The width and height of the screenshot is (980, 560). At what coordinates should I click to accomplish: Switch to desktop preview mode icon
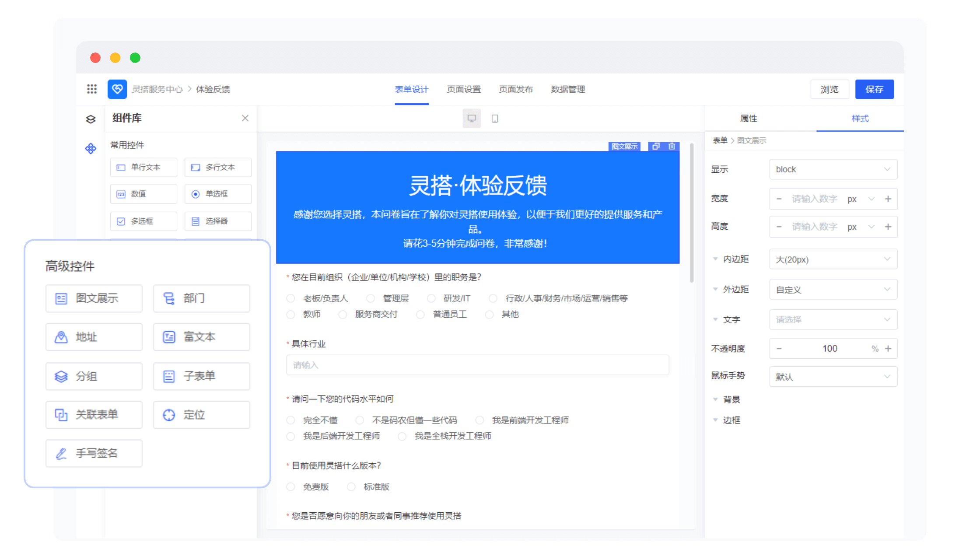pyautogui.click(x=472, y=118)
